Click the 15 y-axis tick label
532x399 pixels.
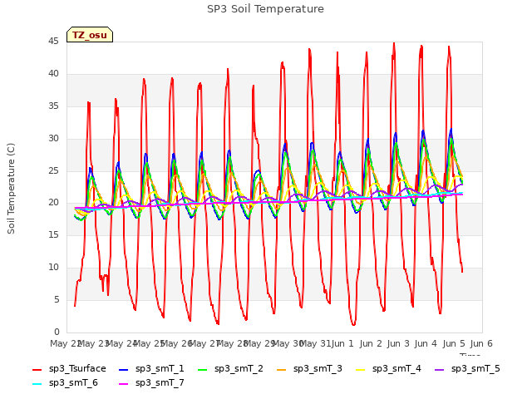[x=53, y=234]
